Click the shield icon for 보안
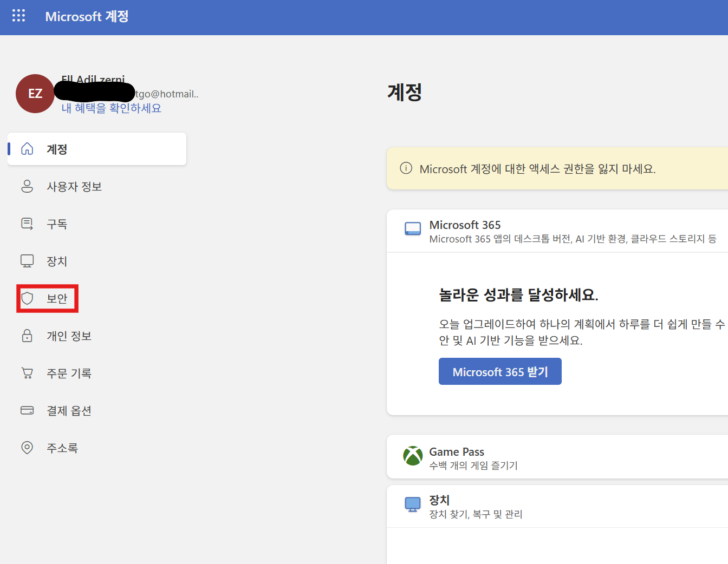Screen dimensions: 728x564 point(27,298)
